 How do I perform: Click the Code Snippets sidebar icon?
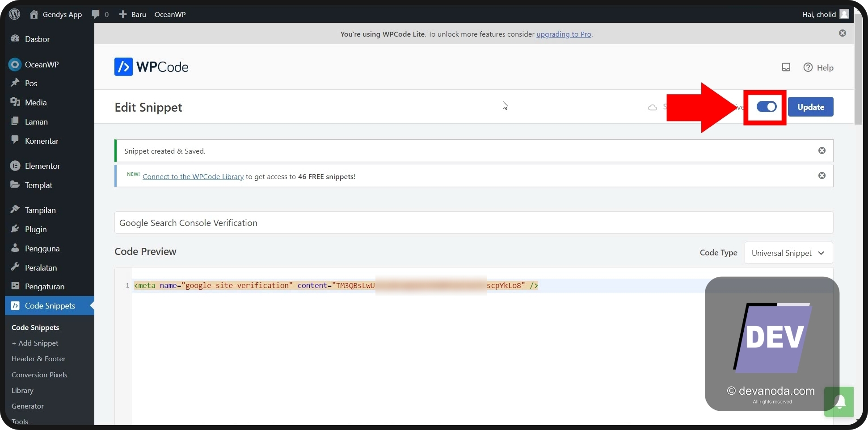click(15, 305)
